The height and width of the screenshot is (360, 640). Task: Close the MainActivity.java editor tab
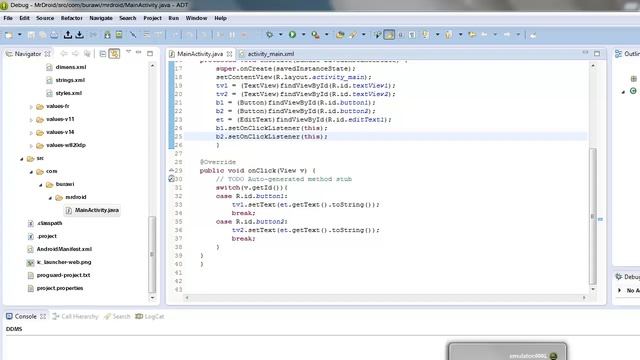pyautogui.click(x=229, y=54)
